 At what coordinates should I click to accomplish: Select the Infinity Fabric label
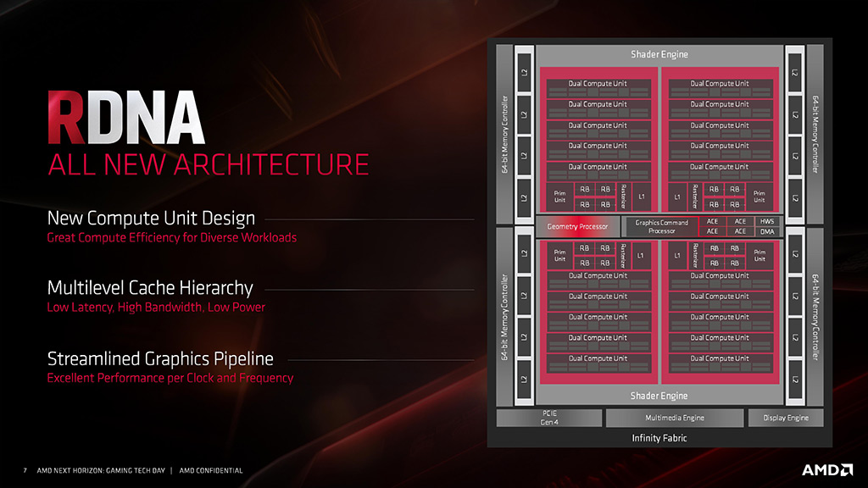coord(659,438)
